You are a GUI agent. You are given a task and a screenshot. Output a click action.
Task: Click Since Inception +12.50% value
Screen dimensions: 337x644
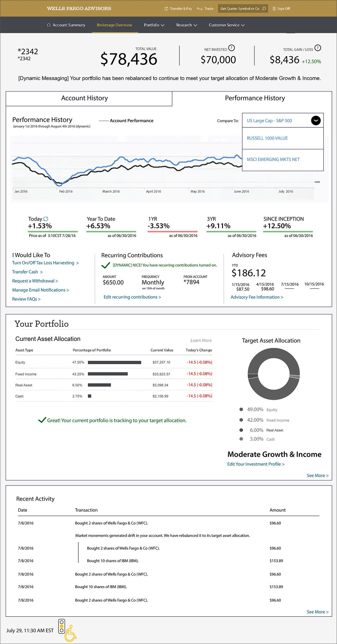[x=277, y=226]
